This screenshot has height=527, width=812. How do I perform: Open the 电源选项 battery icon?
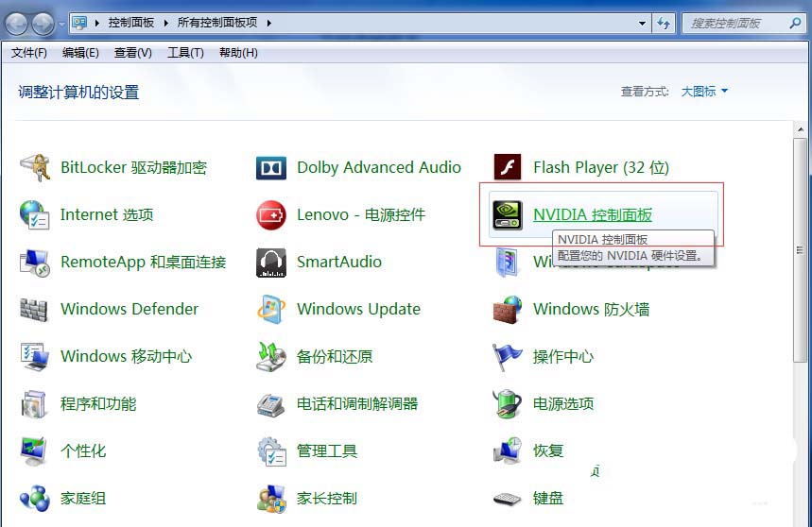tap(508, 404)
